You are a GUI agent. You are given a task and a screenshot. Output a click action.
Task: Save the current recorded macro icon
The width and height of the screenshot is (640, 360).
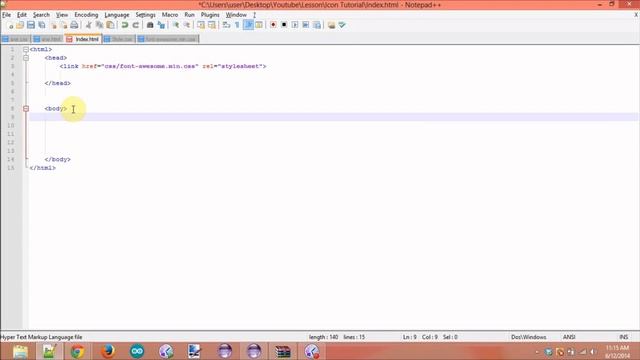317,25
